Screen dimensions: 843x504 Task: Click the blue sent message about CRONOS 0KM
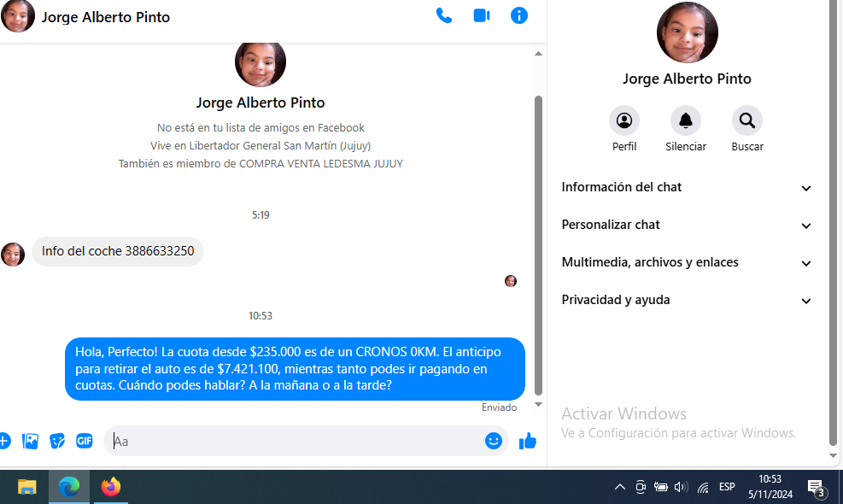(x=295, y=368)
